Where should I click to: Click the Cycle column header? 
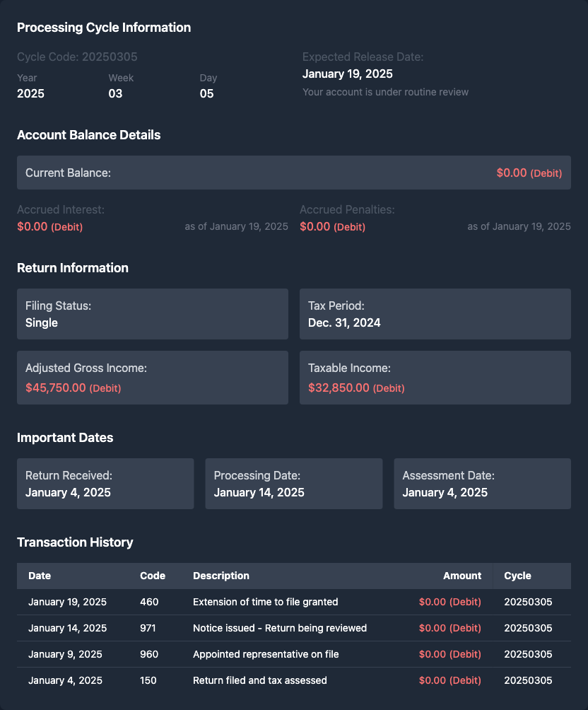[x=517, y=576]
